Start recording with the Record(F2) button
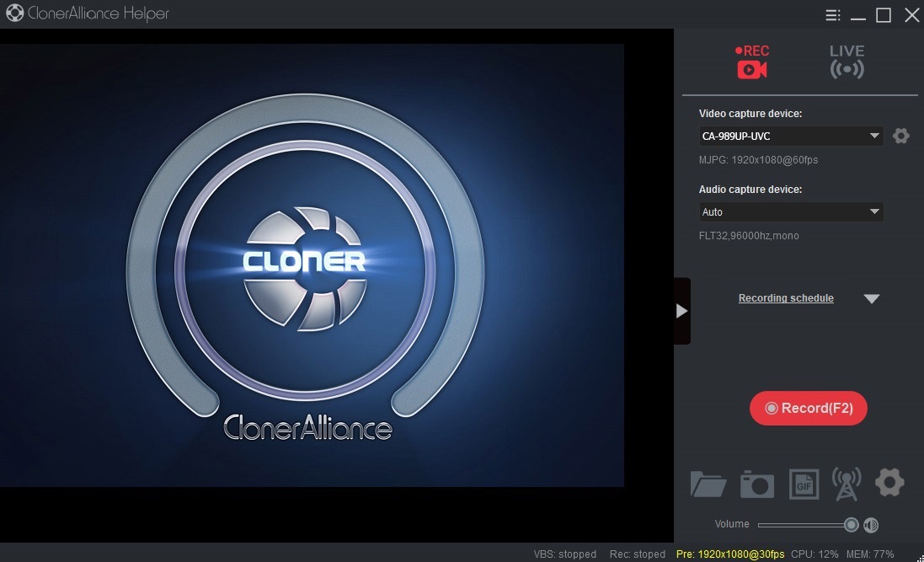The image size is (924, 562). [809, 408]
